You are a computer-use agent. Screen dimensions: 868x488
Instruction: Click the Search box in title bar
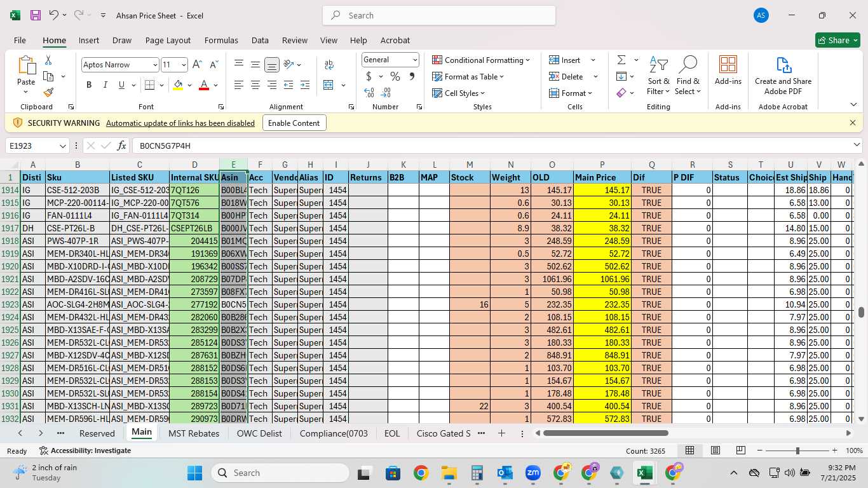tap(439, 15)
